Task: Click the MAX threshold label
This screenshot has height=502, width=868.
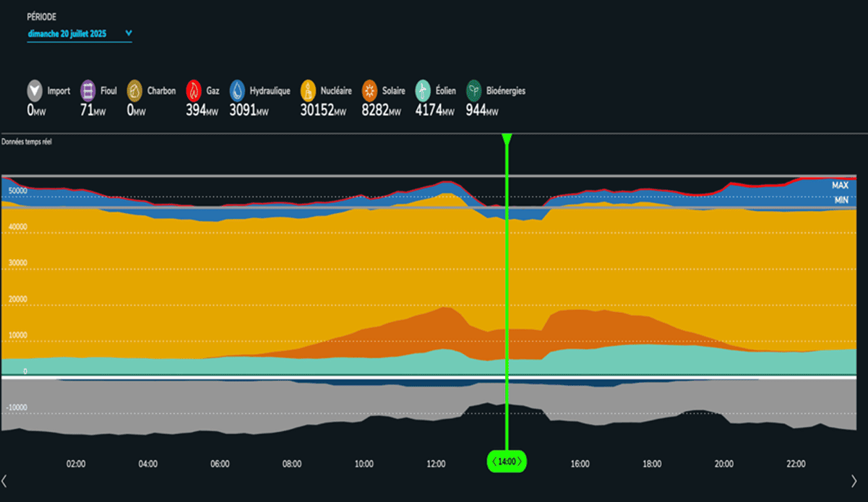Action: (x=840, y=186)
